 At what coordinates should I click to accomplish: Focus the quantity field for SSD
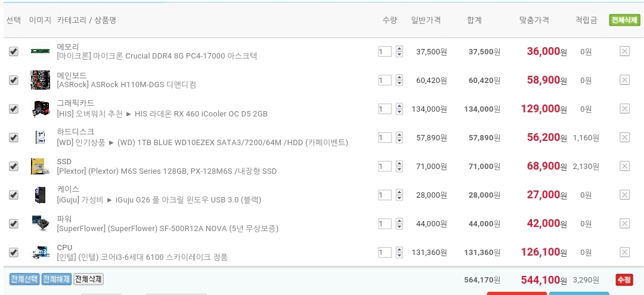[x=385, y=166]
